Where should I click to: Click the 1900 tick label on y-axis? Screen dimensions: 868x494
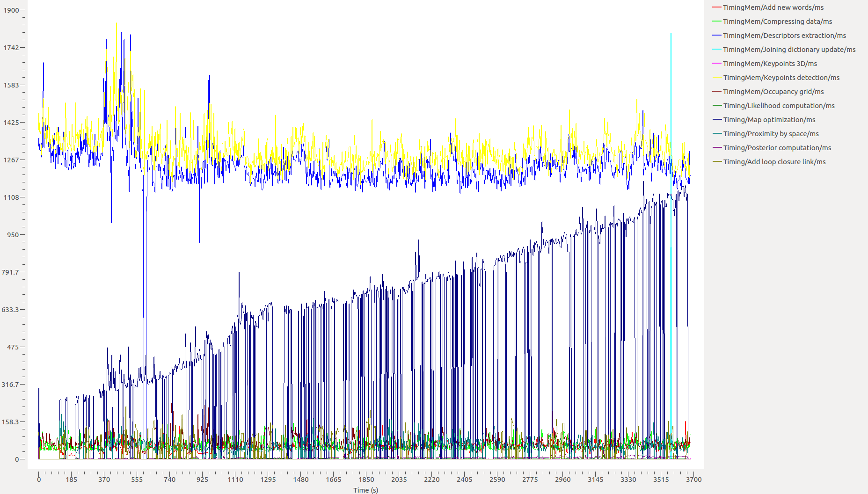[11, 10]
